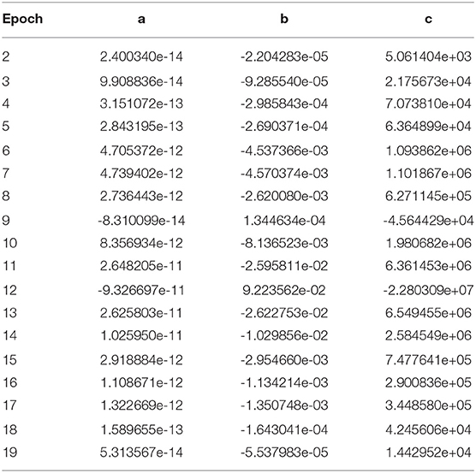Select the value -1.350748e-03
The height and width of the screenshot is (473, 476).
point(284,405)
